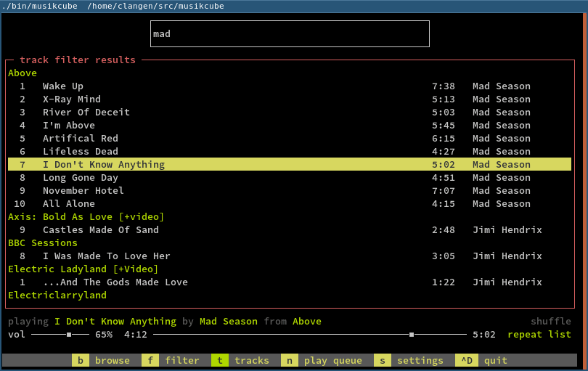This screenshot has width=588, height=371.
Task: Click album header "Electriclarryland"
Action: (x=57, y=295)
